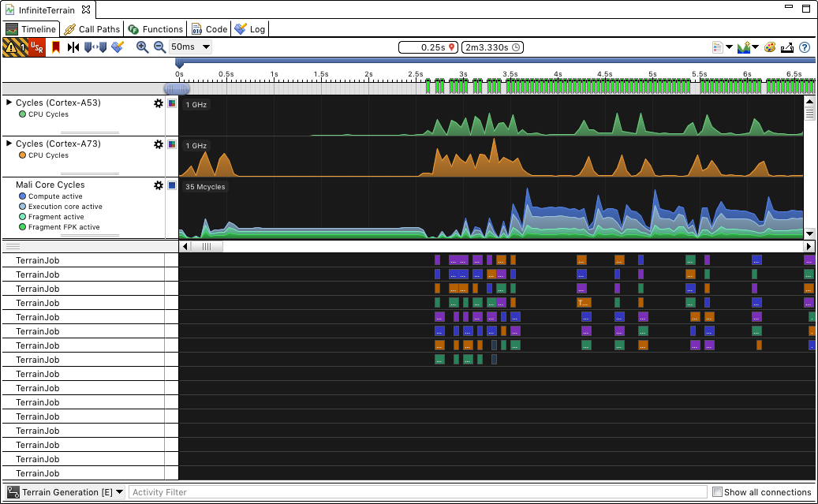818x504 pixels.
Task: Click the orange 'T...' TerrainJob activity block
Action: (584, 303)
